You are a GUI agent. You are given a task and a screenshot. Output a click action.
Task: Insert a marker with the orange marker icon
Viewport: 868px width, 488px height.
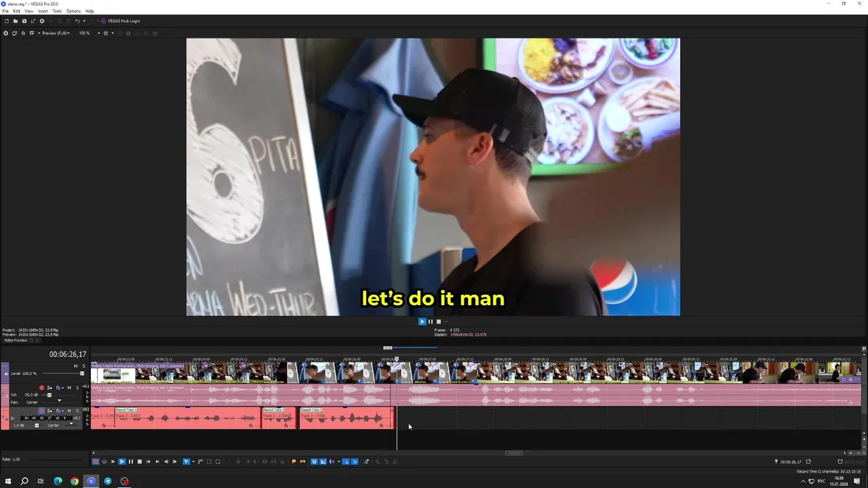click(x=294, y=462)
